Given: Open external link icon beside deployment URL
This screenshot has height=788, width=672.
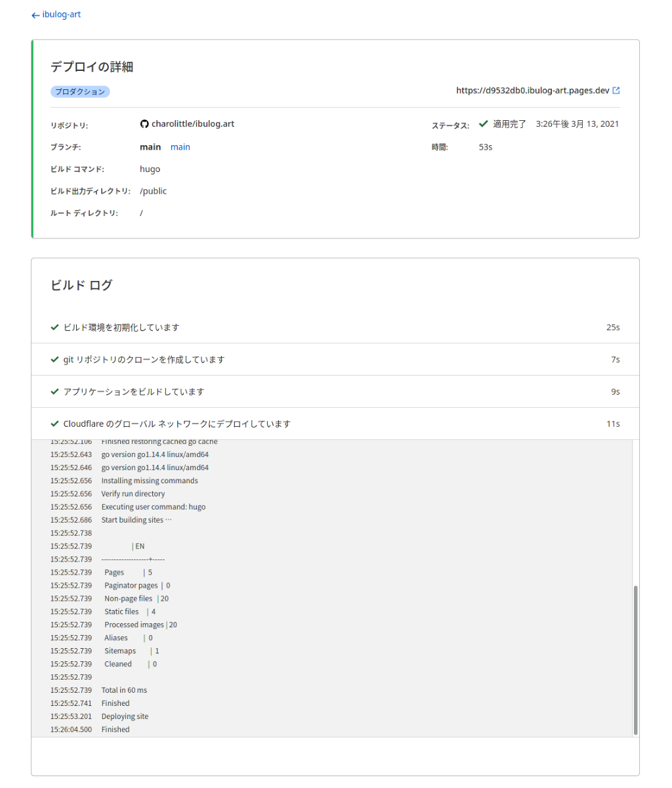Looking at the screenshot, I should (616, 91).
